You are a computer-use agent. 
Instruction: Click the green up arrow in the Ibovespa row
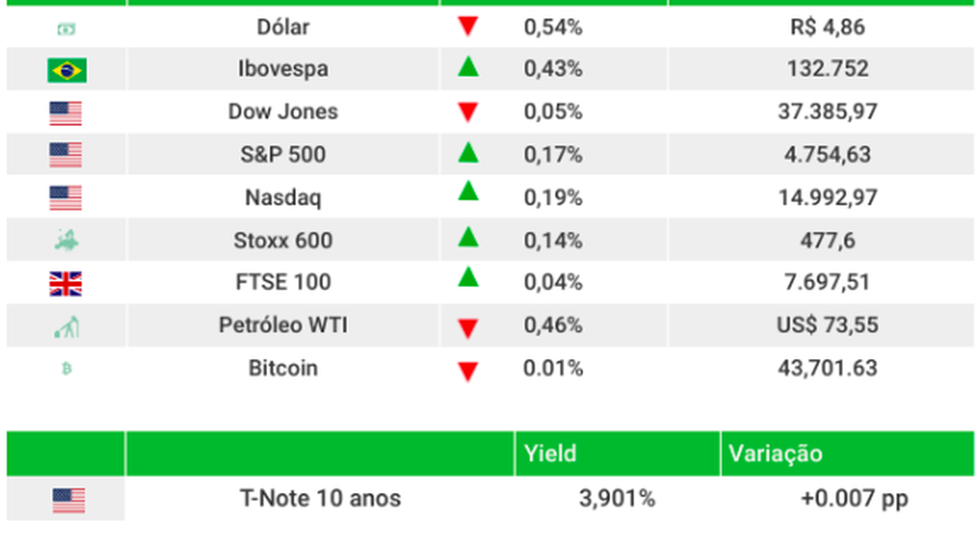[468, 67]
